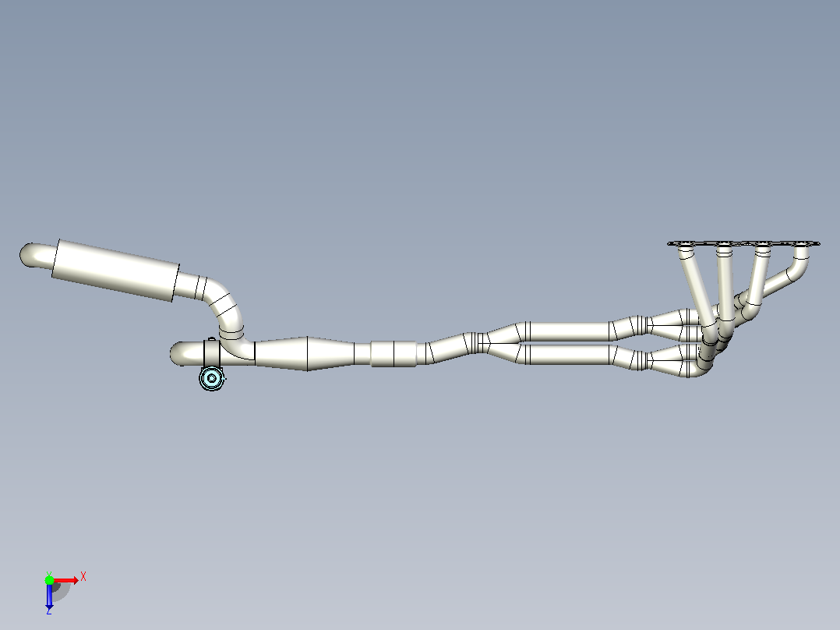Select the exhaust manifold flange plate
840x630 pixels.
[x=743, y=244]
